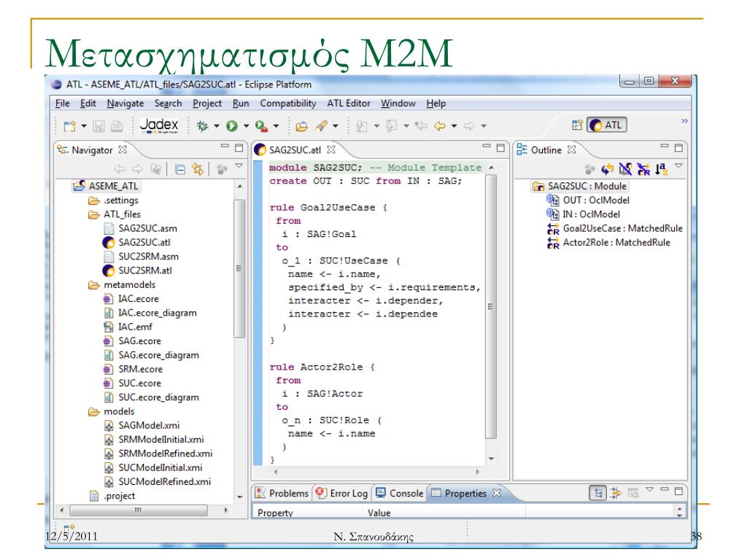Click the Outline sort alphabetically icon

(661, 169)
